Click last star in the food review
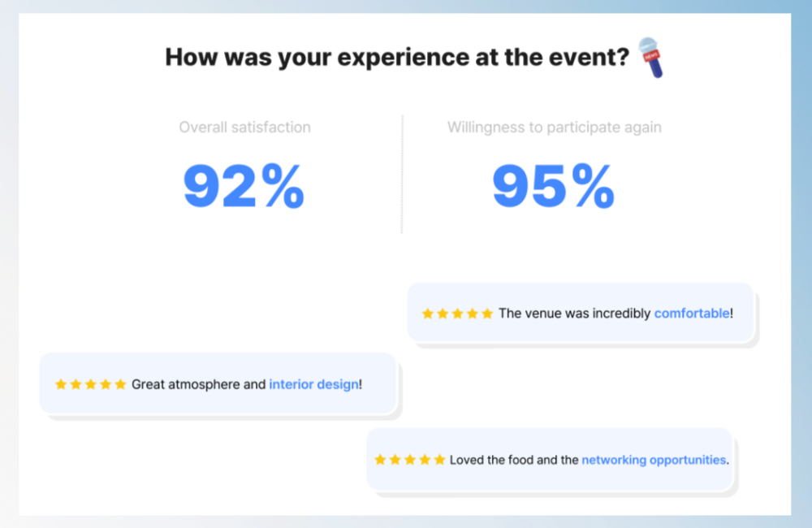 tap(439, 460)
